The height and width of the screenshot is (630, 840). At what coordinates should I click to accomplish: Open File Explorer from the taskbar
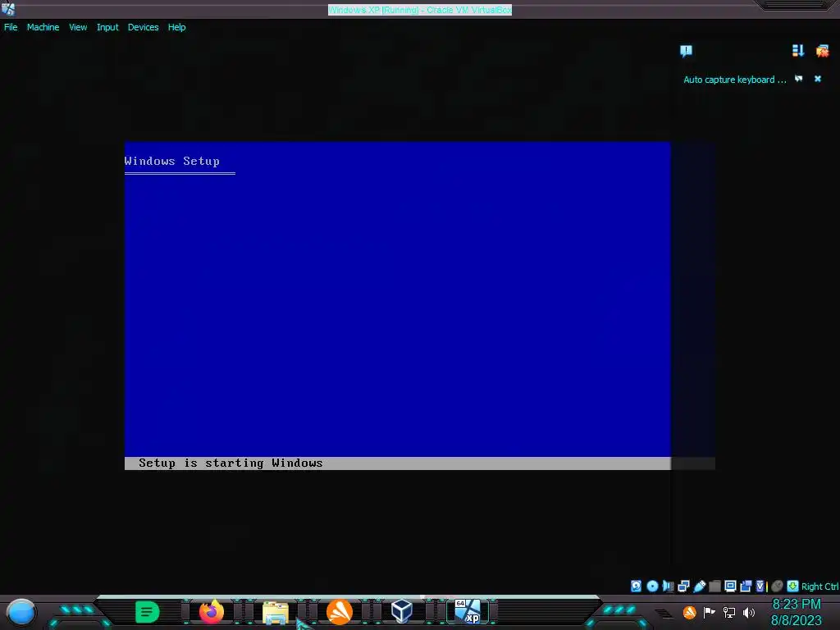(276, 613)
